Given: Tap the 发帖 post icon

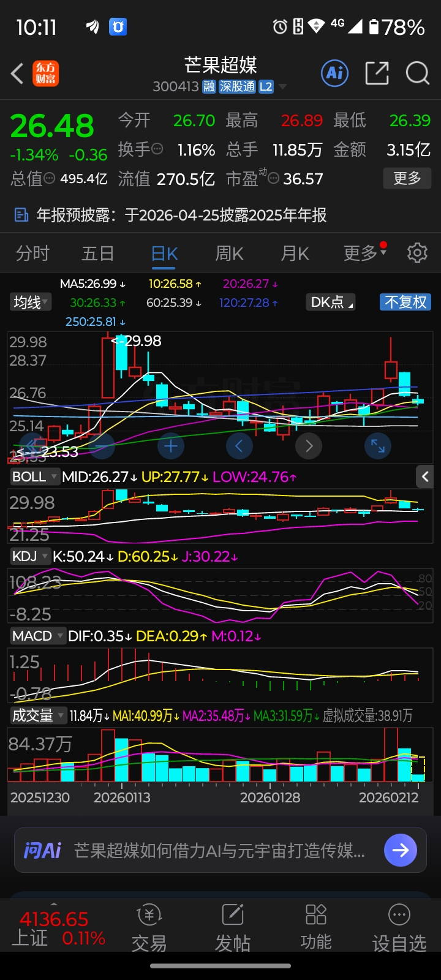Looking at the screenshot, I should [x=233, y=928].
